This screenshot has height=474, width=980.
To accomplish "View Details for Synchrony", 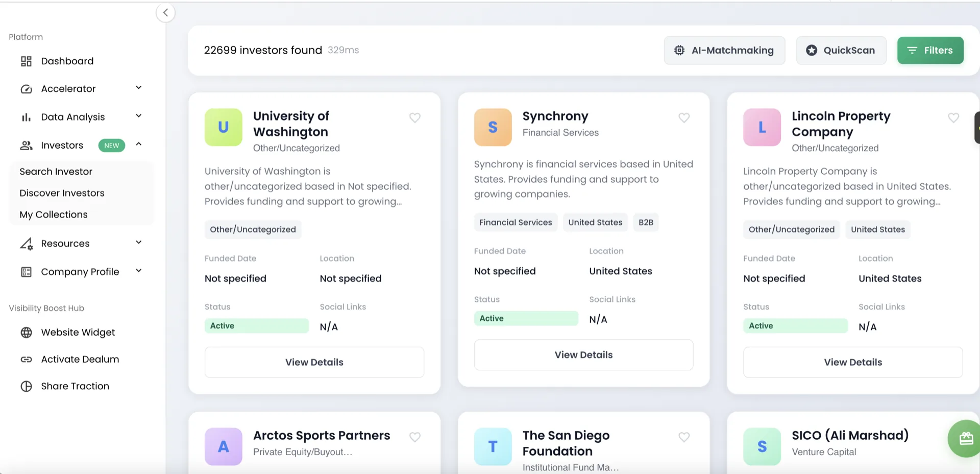I will (583, 355).
